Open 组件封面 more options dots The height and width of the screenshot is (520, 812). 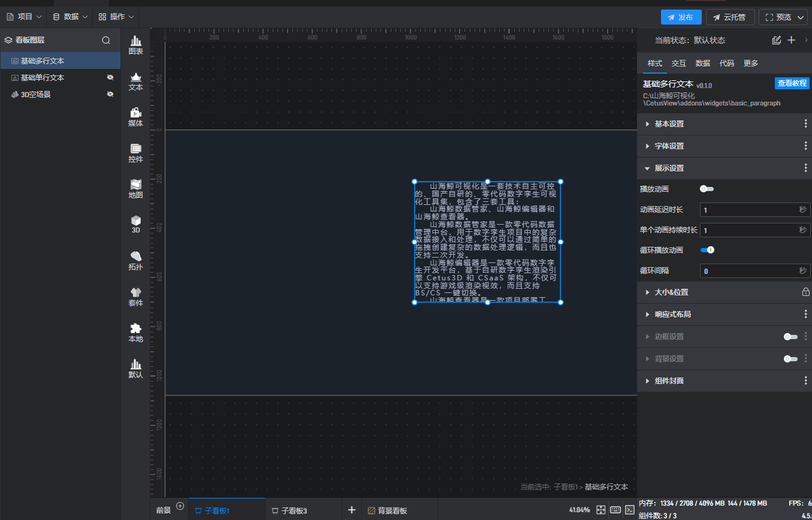[x=806, y=381]
